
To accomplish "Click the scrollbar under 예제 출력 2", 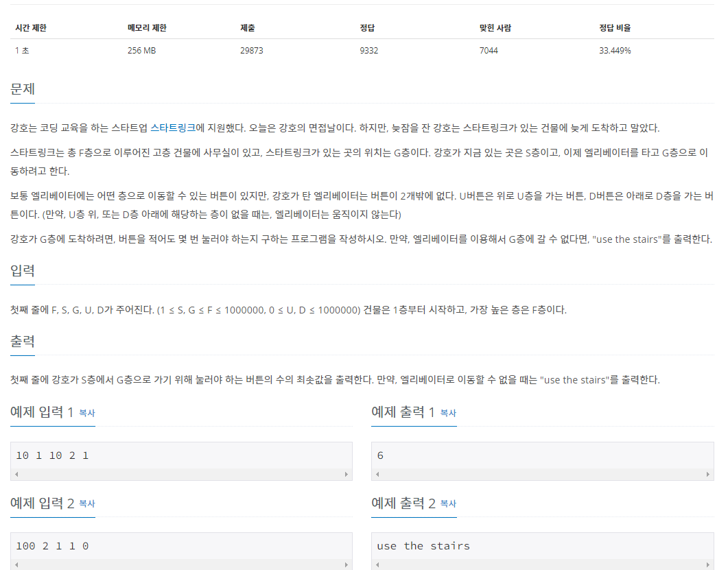I will 542,564.
